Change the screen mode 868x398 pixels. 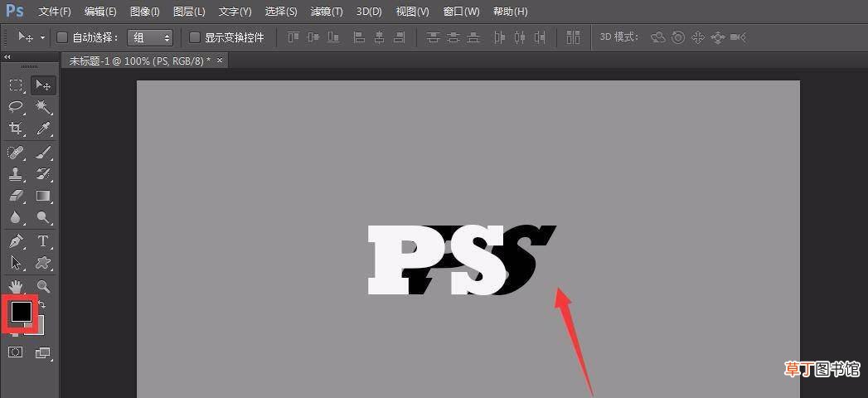[x=43, y=352]
